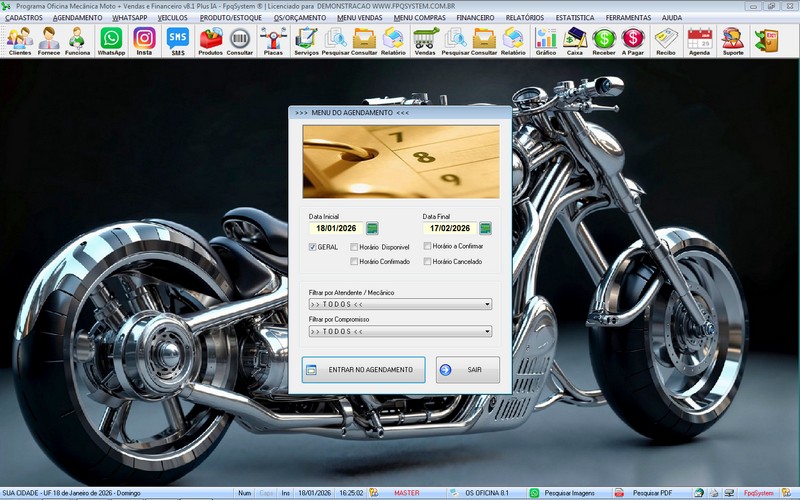The width and height of the screenshot is (800, 500).
Task: Open the barcode Consultar icon
Action: [239, 41]
